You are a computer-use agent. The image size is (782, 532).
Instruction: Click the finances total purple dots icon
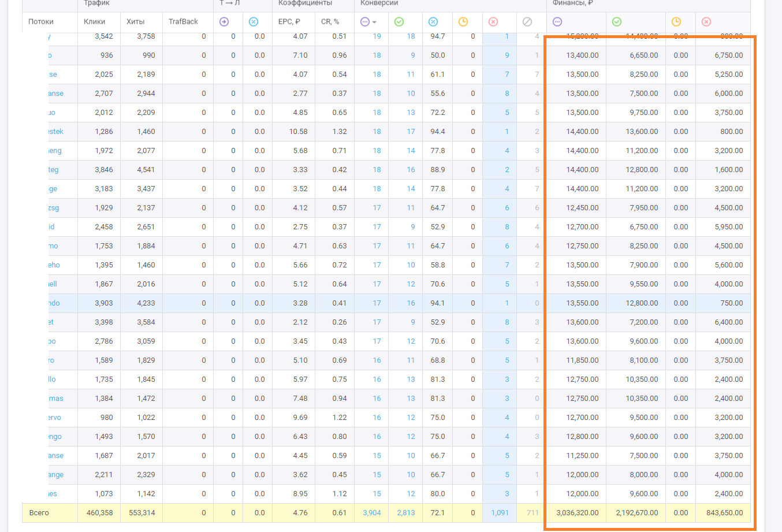pos(557,22)
